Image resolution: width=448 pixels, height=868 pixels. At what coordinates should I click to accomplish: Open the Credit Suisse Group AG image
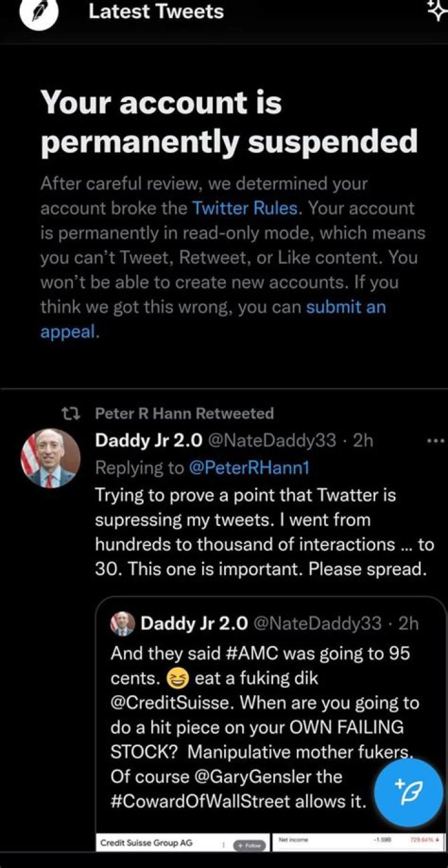[183, 843]
